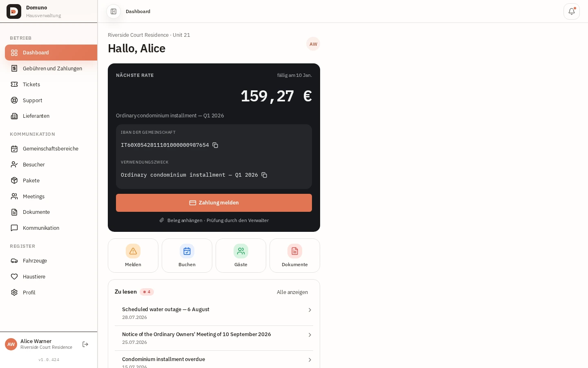Screen dimensions: 588x368
Task: Copy the Verwendungszweck payment reference
Action: click(x=264, y=175)
